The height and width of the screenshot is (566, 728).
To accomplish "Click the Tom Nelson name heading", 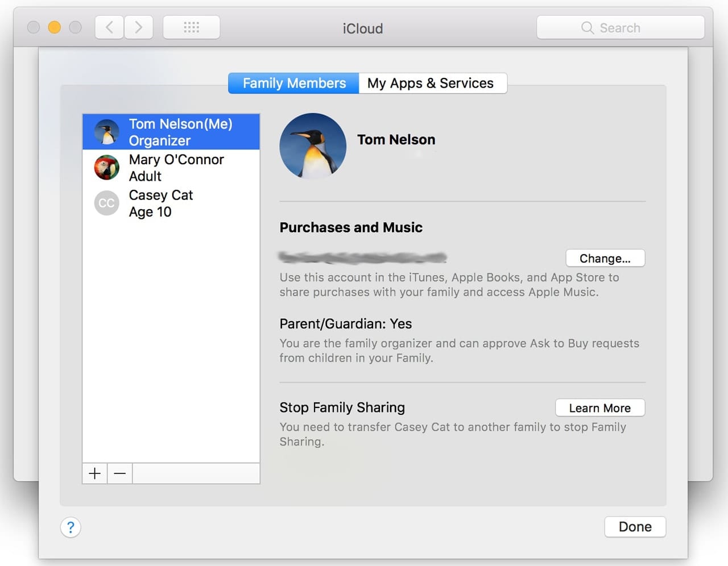I will 396,140.
